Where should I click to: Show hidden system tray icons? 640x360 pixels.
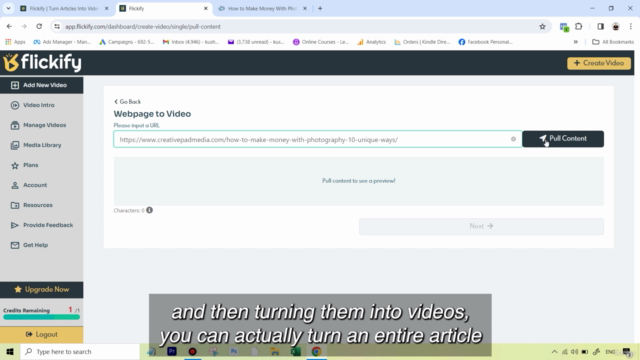click(x=554, y=352)
